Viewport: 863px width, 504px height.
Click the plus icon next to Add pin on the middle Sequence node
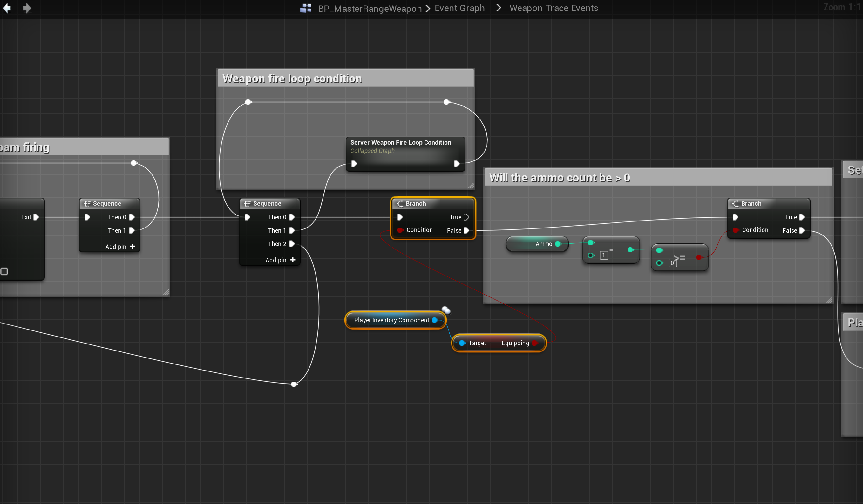click(x=292, y=260)
